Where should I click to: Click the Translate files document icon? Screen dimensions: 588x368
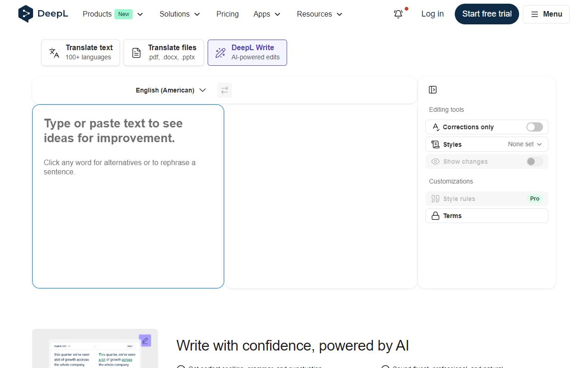(136, 52)
